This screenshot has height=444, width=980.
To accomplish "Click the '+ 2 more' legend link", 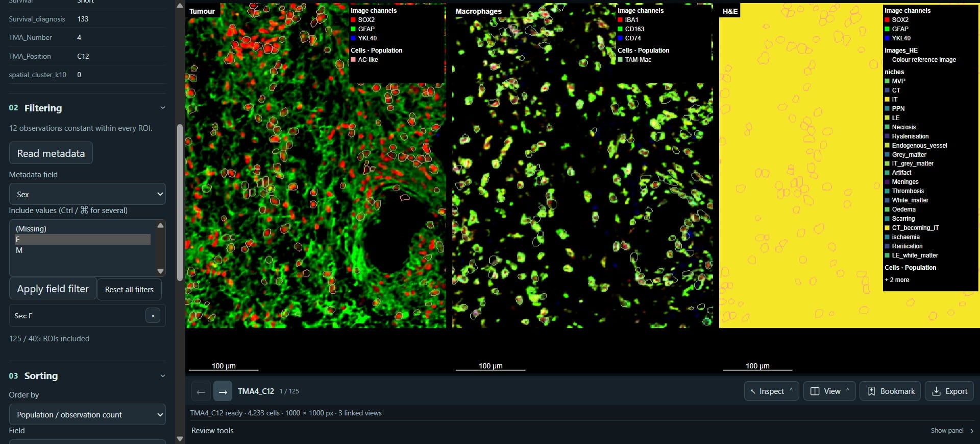I will (x=897, y=280).
